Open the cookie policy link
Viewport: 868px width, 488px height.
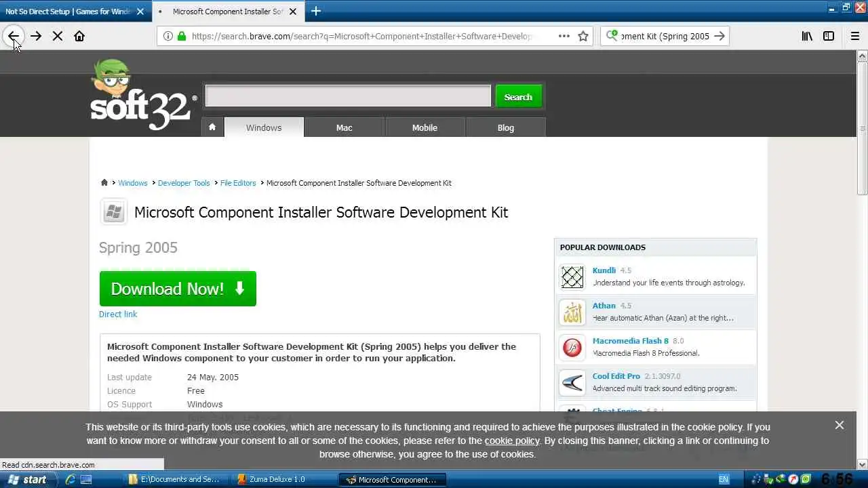(x=512, y=441)
